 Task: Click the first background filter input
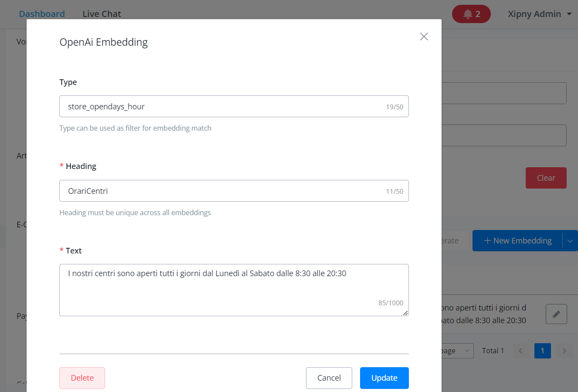pyautogui.click(x=504, y=93)
